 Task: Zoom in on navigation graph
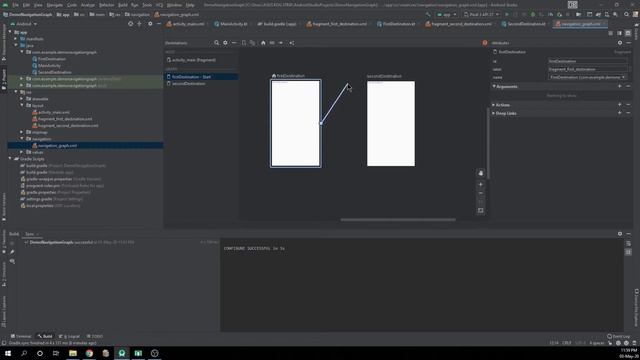pyautogui.click(x=481, y=184)
